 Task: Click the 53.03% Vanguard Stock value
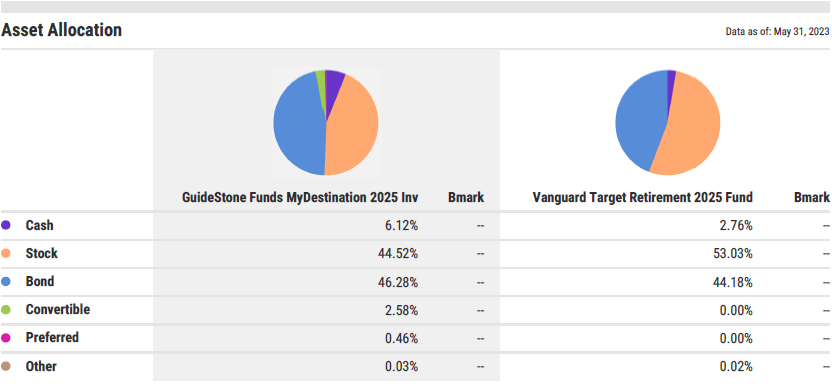tap(733, 254)
